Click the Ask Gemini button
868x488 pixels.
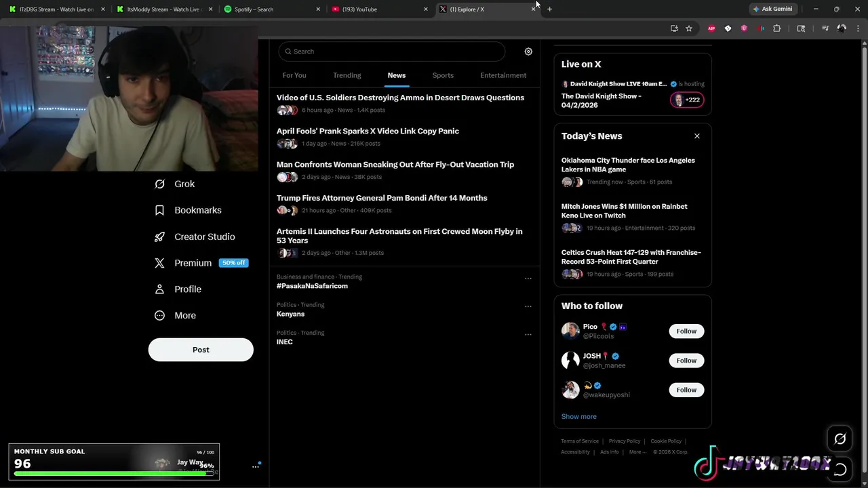[772, 9]
